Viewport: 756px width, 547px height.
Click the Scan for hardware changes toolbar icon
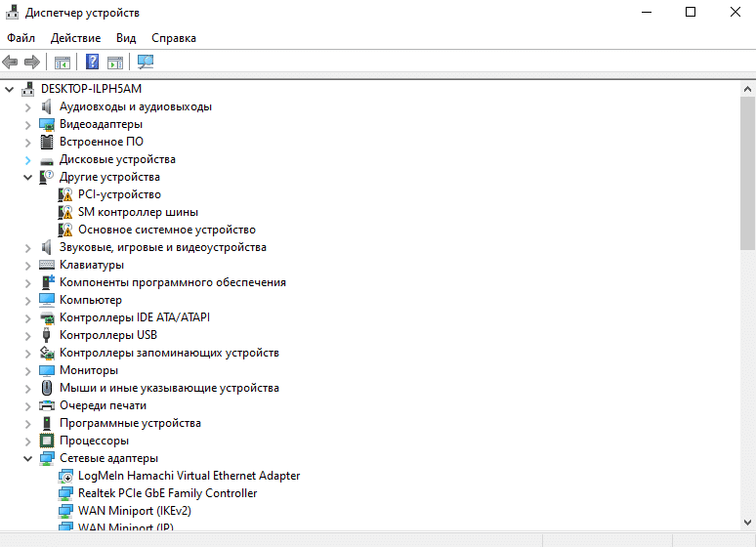pyautogui.click(x=146, y=63)
